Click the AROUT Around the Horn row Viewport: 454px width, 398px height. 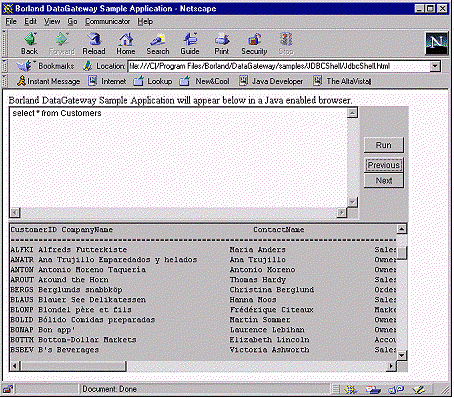tap(203, 280)
